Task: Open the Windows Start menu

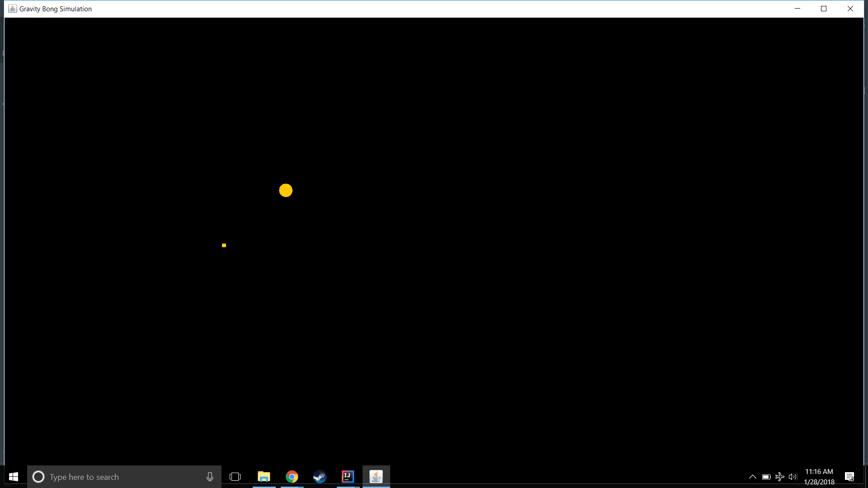Action: [14, 477]
